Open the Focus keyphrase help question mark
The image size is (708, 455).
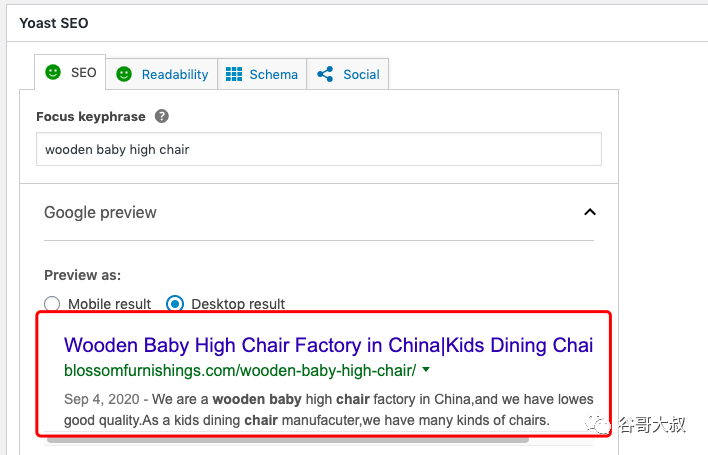coord(162,116)
